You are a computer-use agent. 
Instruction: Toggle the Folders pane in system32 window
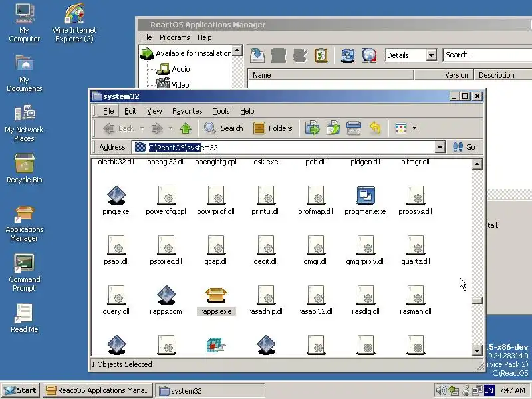point(273,128)
